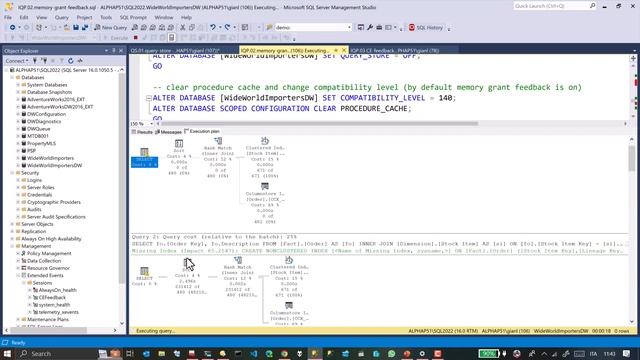Click the Open File folder icon
640x360 pixels.
[66, 27]
